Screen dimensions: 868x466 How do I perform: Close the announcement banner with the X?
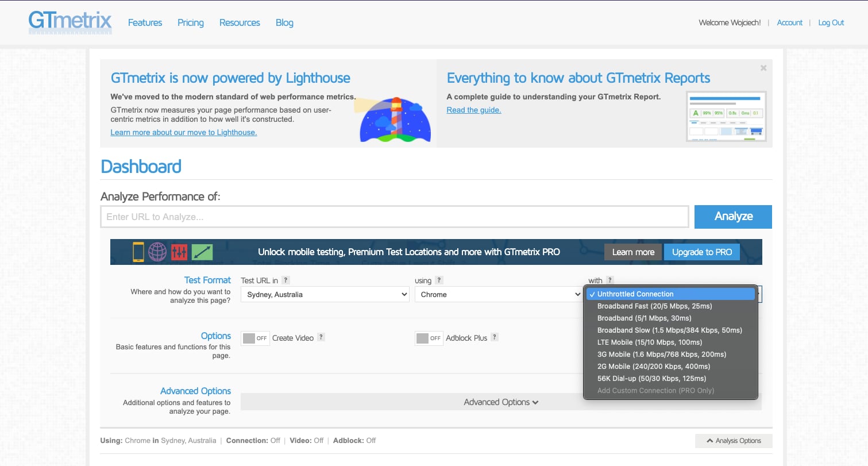(763, 68)
